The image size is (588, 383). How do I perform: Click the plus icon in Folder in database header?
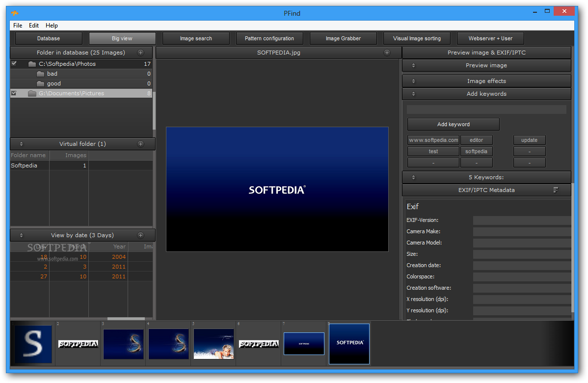click(x=141, y=53)
